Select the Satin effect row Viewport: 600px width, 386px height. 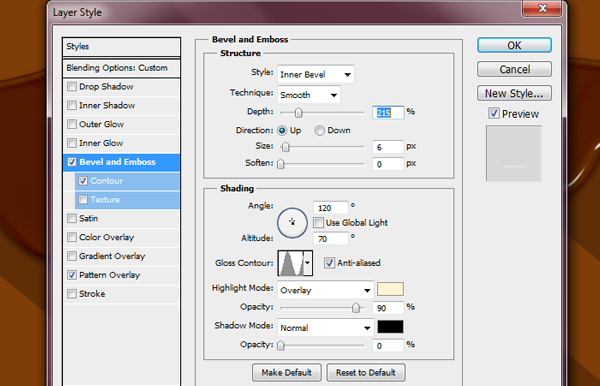tap(121, 218)
